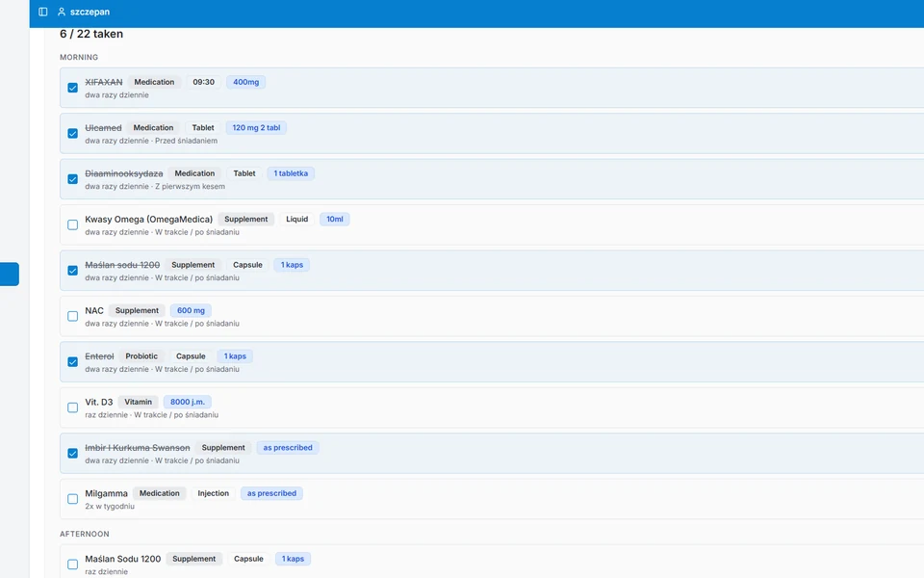Click the as prescribed tag on Milgamma
The width and height of the screenshot is (924, 578).
point(271,493)
